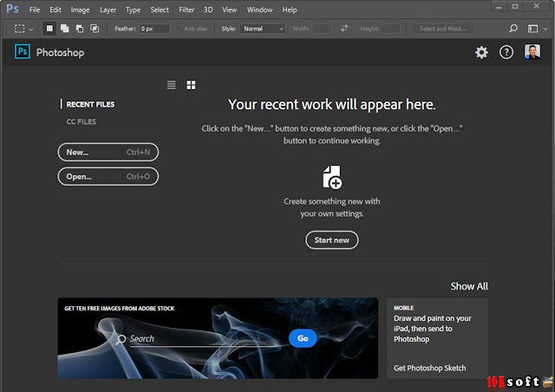Click the Get Photoshop Sketch link

430,368
